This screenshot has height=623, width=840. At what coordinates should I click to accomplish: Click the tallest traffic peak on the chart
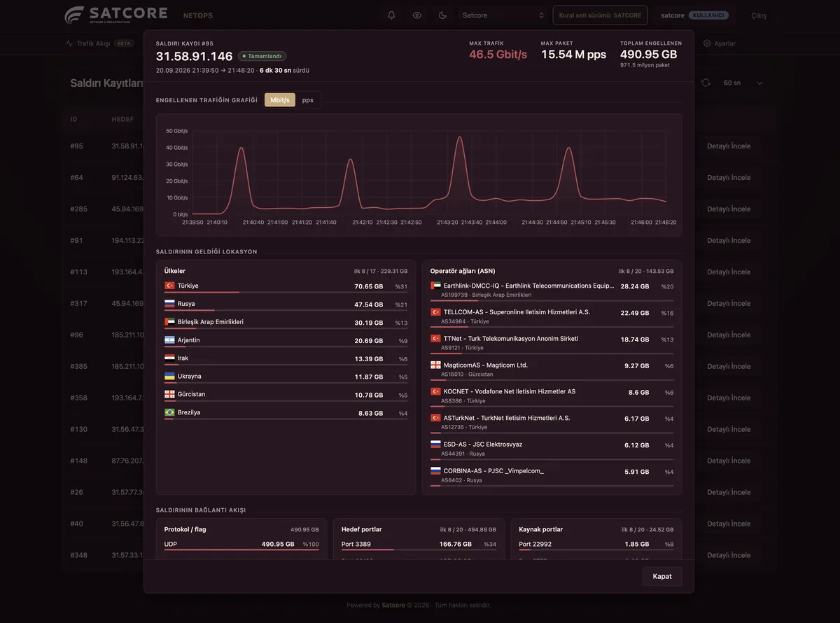click(460, 138)
